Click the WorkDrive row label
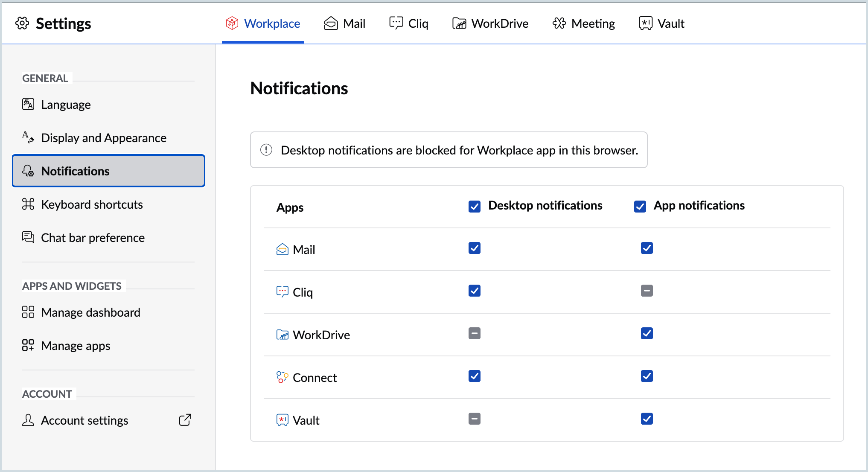The width and height of the screenshot is (868, 472). coord(321,335)
